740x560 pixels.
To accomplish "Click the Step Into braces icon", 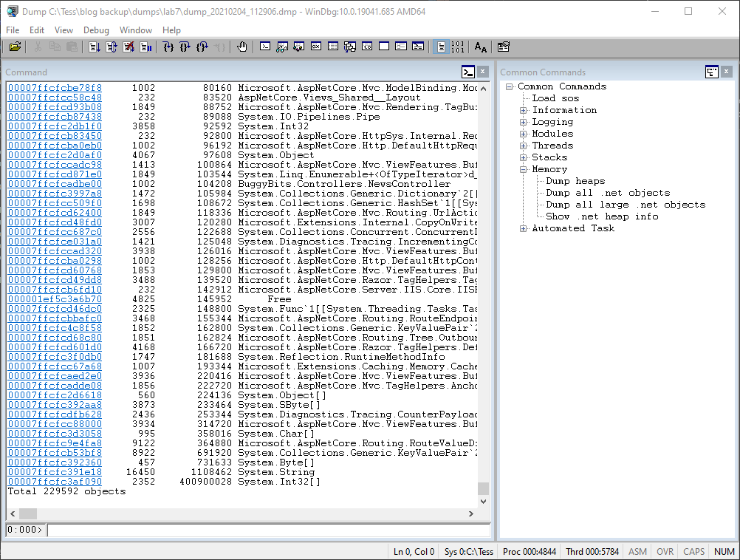I will (168, 47).
